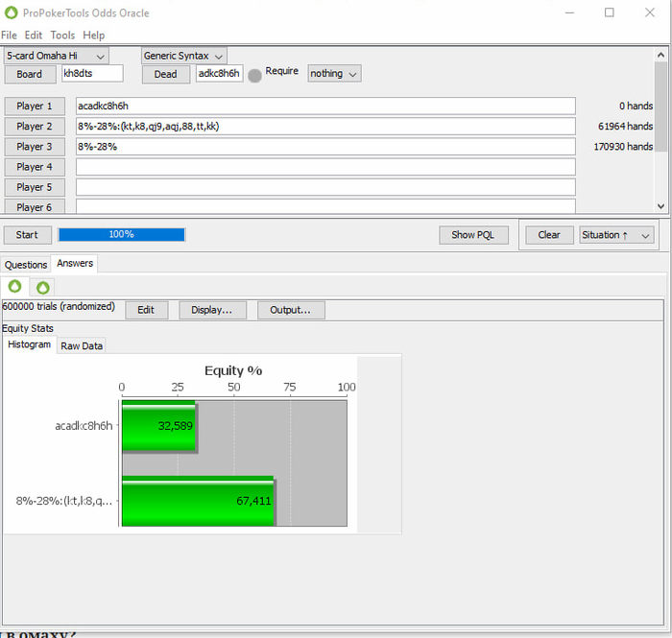Click the empty Player 6 input field
The width and height of the screenshot is (672, 638).
(x=325, y=206)
